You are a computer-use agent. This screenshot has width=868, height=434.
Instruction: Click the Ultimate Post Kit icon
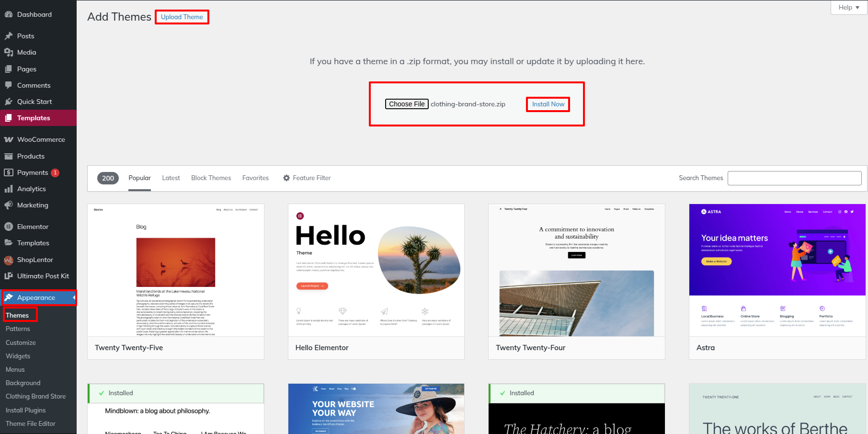9,276
